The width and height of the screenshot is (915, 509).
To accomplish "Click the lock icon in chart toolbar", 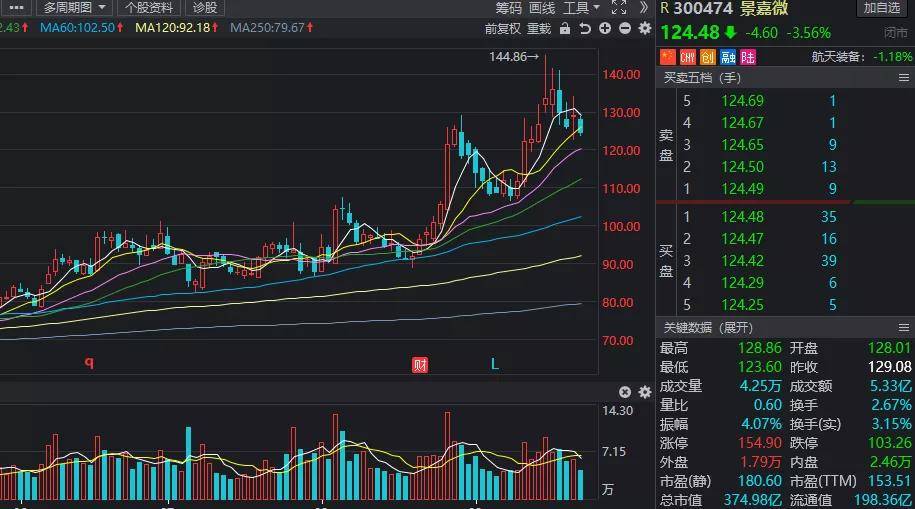I will point(567,28).
